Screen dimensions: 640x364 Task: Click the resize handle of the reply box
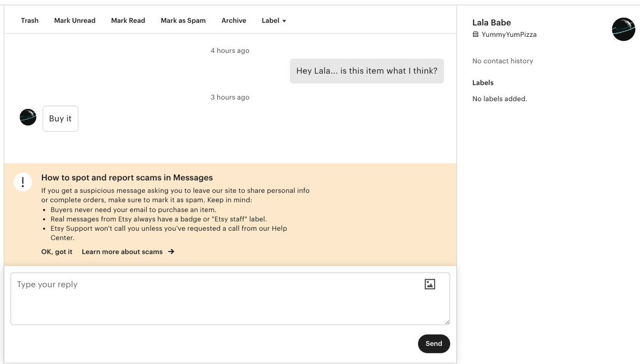click(x=447, y=322)
